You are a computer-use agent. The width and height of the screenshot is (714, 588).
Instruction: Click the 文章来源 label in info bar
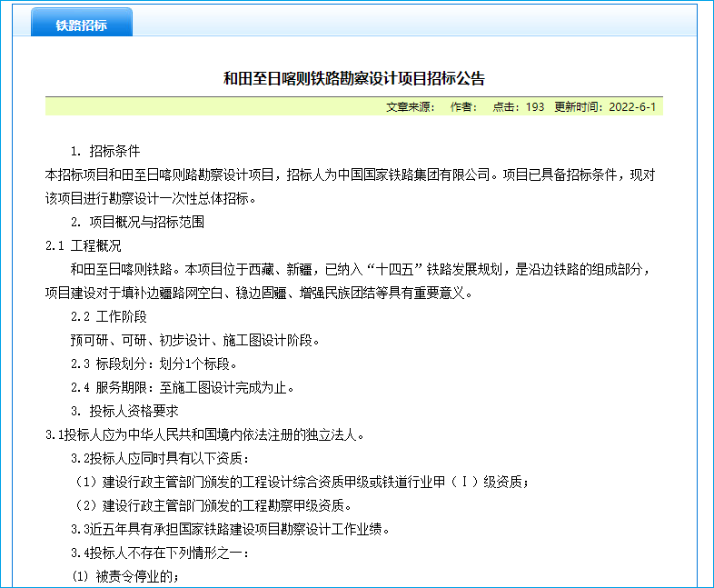coord(411,107)
